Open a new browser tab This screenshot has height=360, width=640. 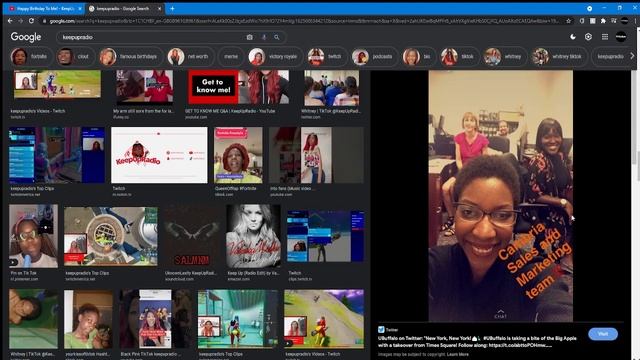(x=172, y=8)
